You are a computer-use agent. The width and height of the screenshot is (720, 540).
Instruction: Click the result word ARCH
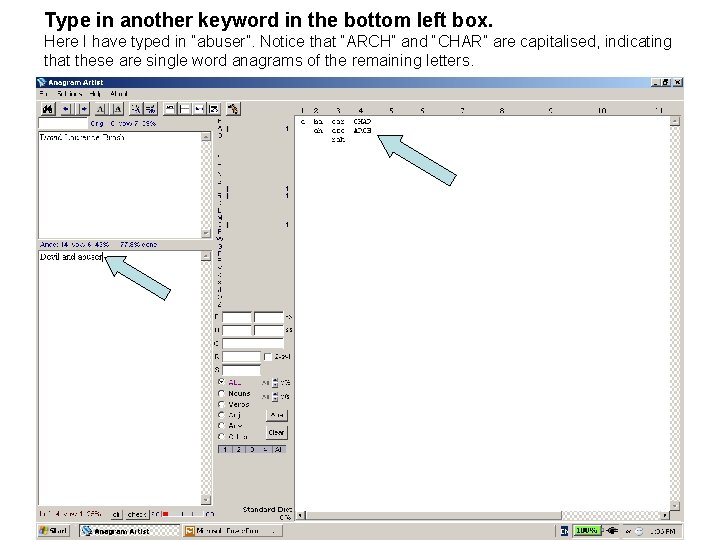pos(362,131)
